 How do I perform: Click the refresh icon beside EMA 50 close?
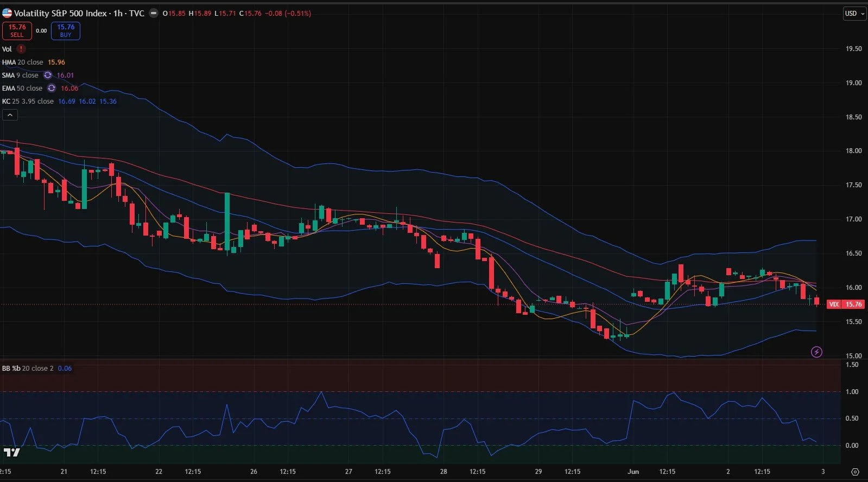[x=52, y=88]
